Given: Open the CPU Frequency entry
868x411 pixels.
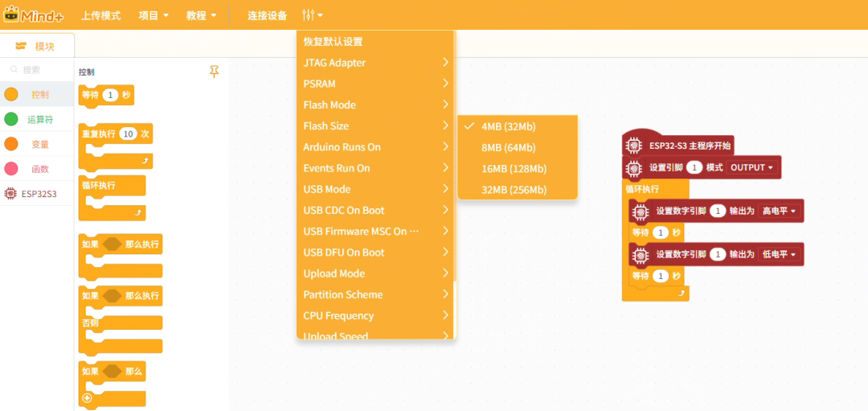Looking at the screenshot, I should point(376,315).
